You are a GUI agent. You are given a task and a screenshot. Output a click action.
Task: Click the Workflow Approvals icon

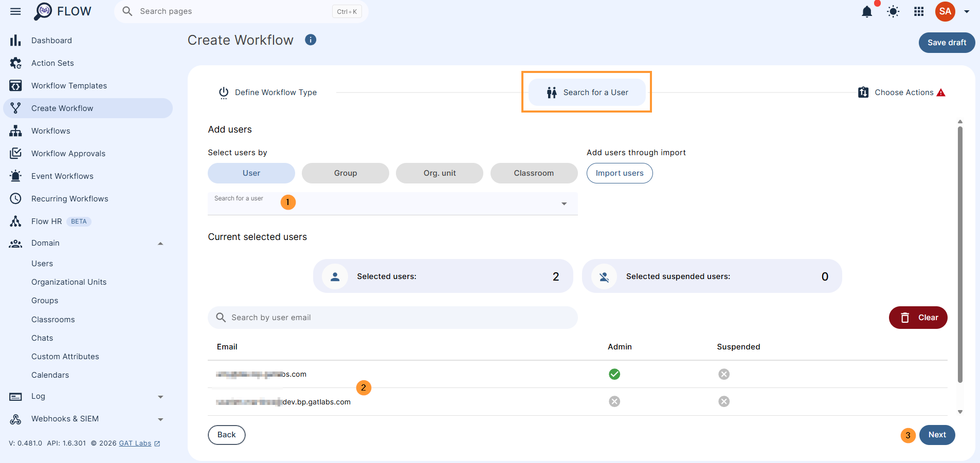tap(15, 153)
